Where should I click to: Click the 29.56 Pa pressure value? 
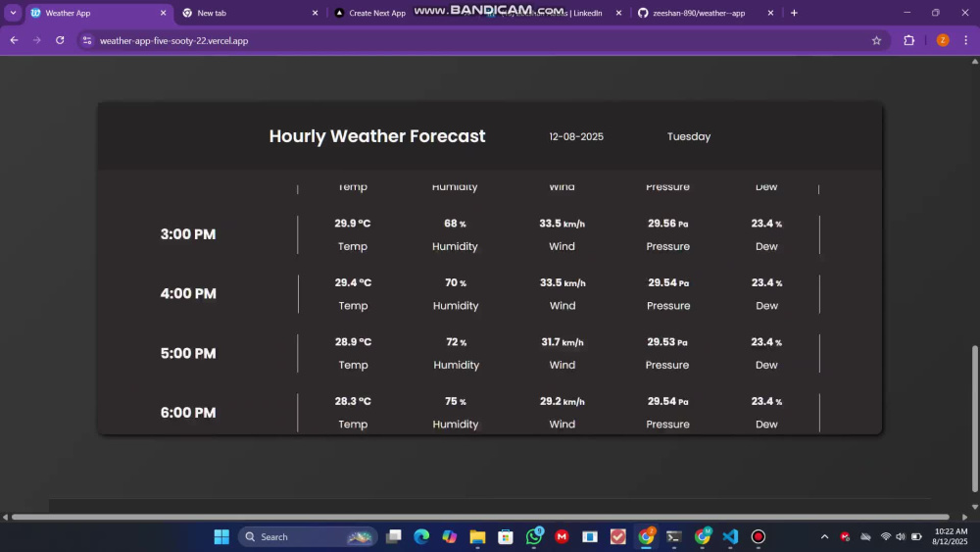668,224
